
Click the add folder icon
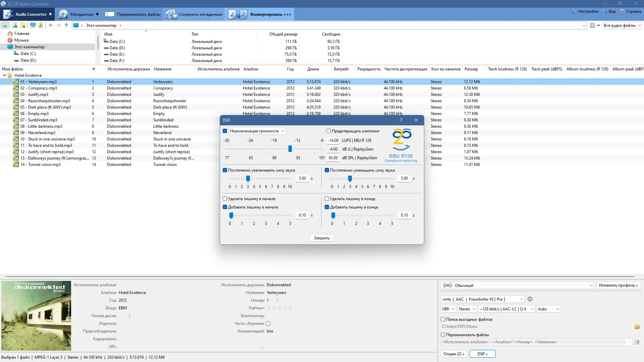click(x=23, y=25)
